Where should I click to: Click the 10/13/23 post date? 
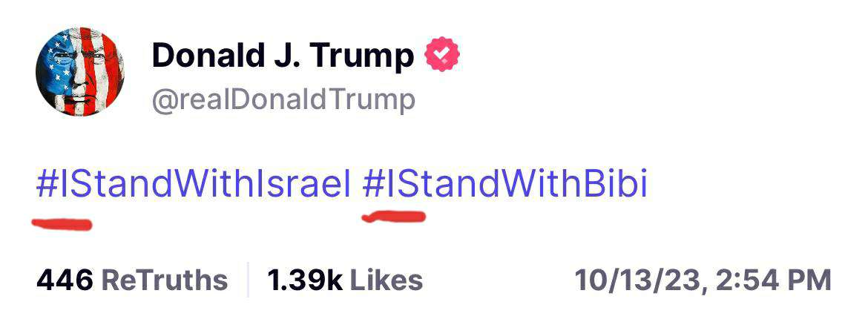click(637, 280)
